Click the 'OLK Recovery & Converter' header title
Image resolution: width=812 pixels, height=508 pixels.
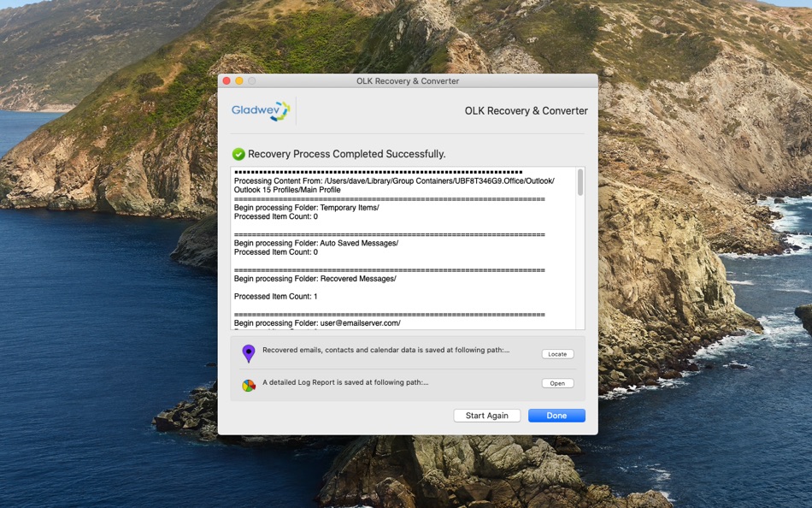(527, 110)
